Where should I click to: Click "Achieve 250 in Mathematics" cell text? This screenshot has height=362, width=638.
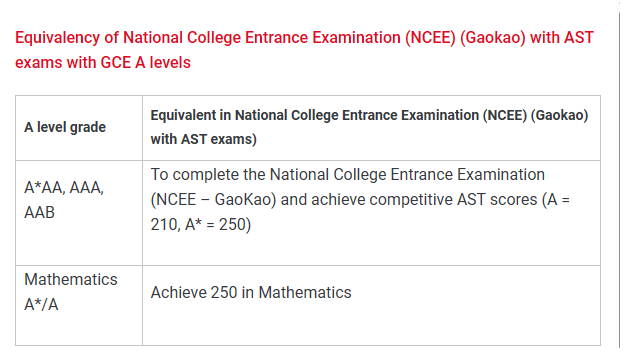pos(251,292)
